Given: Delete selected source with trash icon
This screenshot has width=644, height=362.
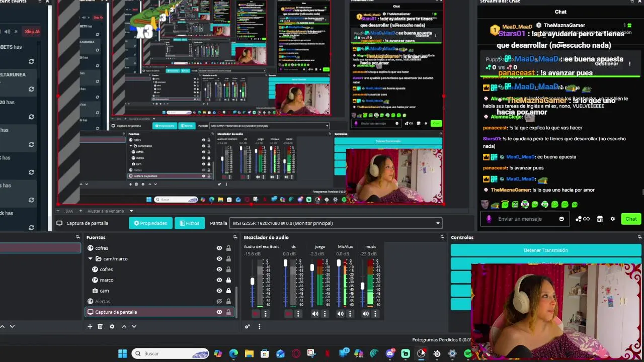Looking at the screenshot, I should point(100,326).
